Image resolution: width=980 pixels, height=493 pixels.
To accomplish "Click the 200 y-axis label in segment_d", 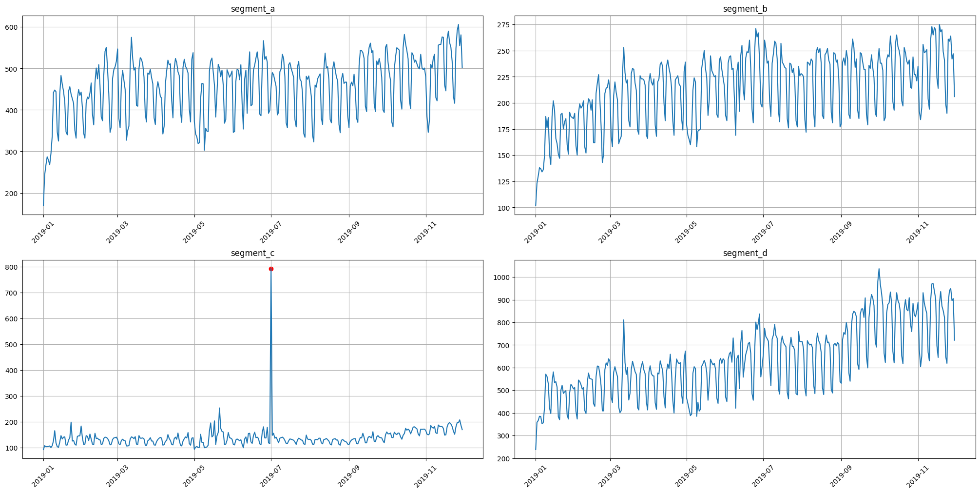I will (504, 459).
